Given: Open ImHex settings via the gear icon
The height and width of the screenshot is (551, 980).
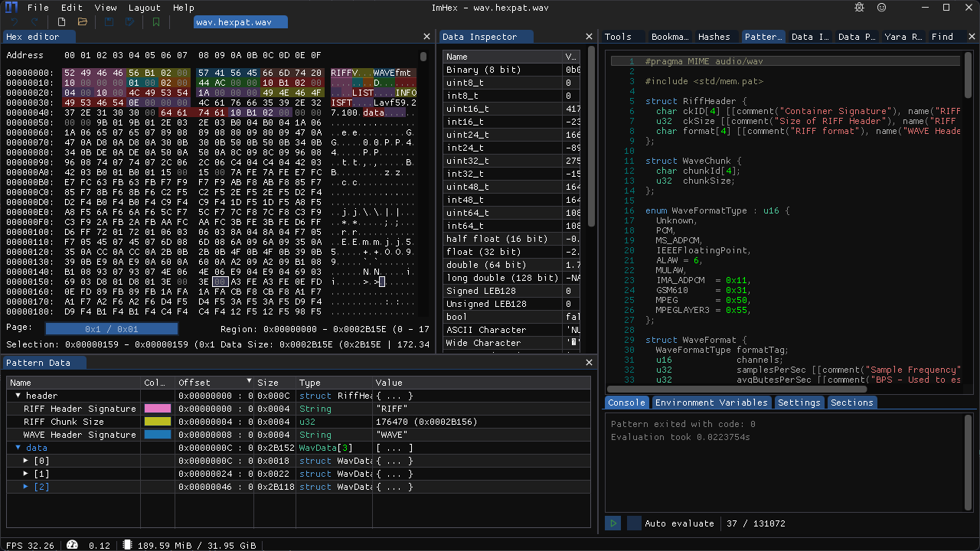Looking at the screenshot, I should [858, 7].
